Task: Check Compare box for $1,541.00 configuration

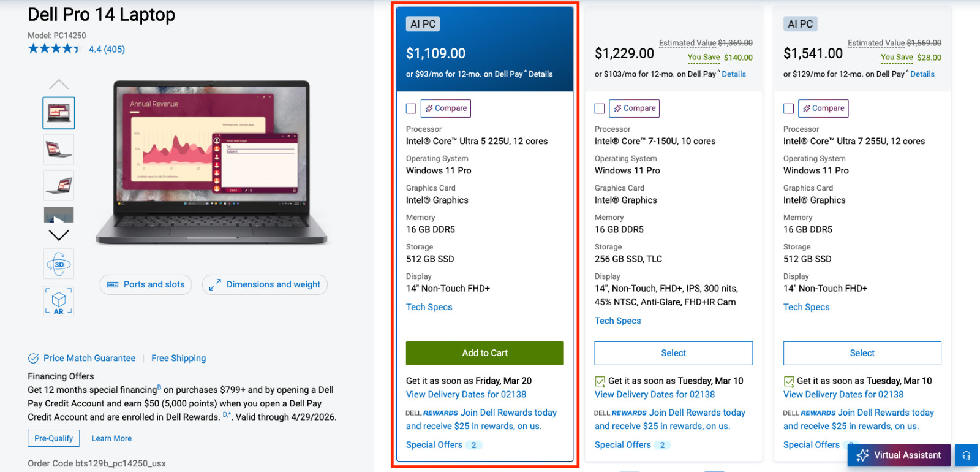Action: pyautogui.click(x=788, y=108)
